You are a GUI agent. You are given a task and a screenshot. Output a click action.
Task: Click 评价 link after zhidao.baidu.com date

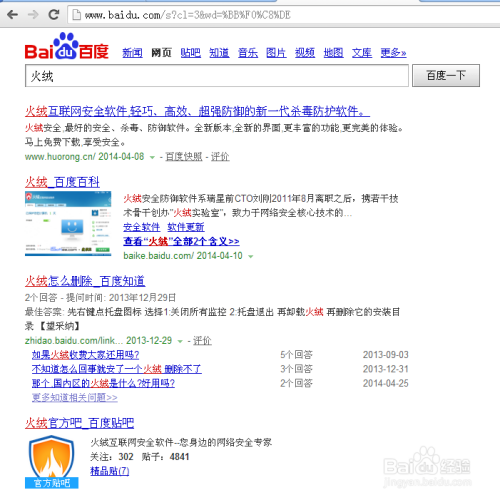(202, 340)
